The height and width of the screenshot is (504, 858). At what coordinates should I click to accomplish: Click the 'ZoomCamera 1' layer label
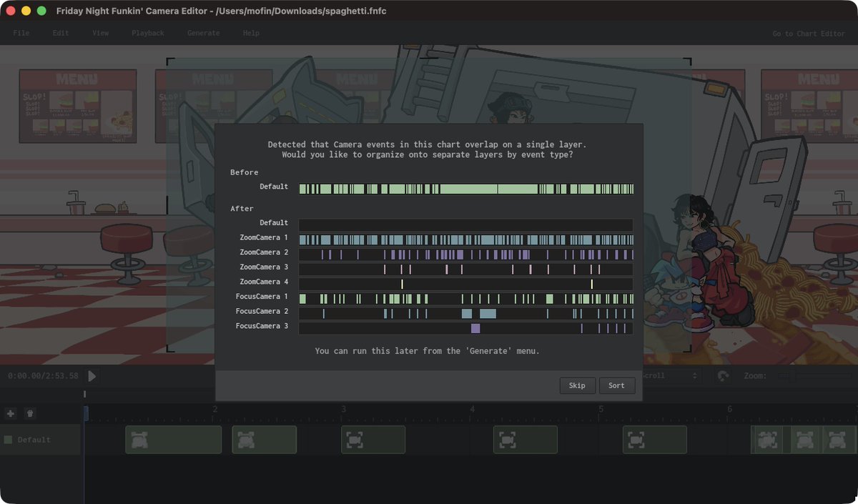264,237
